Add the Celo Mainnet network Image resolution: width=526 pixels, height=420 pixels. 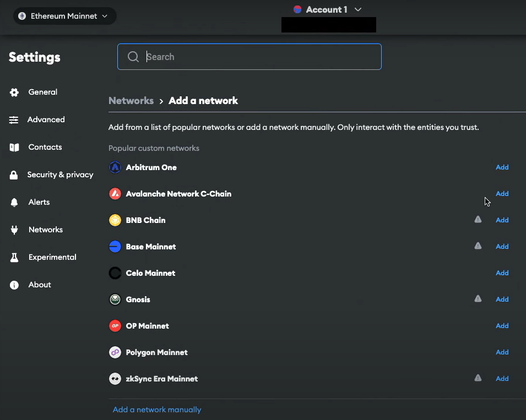pyautogui.click(x=502, y=273)
